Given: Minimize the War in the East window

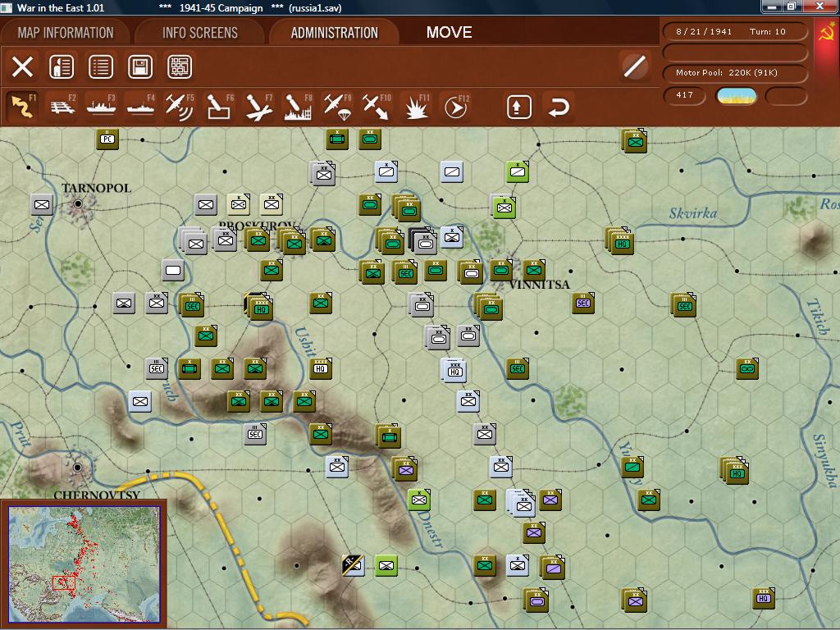Looking at the screenshot, I should click(x=771, y=7).
